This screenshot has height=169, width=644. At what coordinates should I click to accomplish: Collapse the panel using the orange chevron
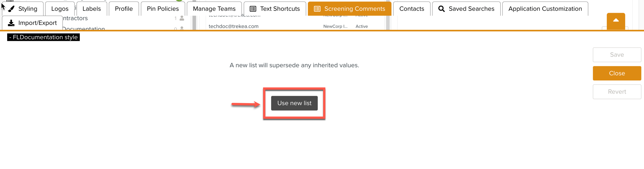[616, 21]
